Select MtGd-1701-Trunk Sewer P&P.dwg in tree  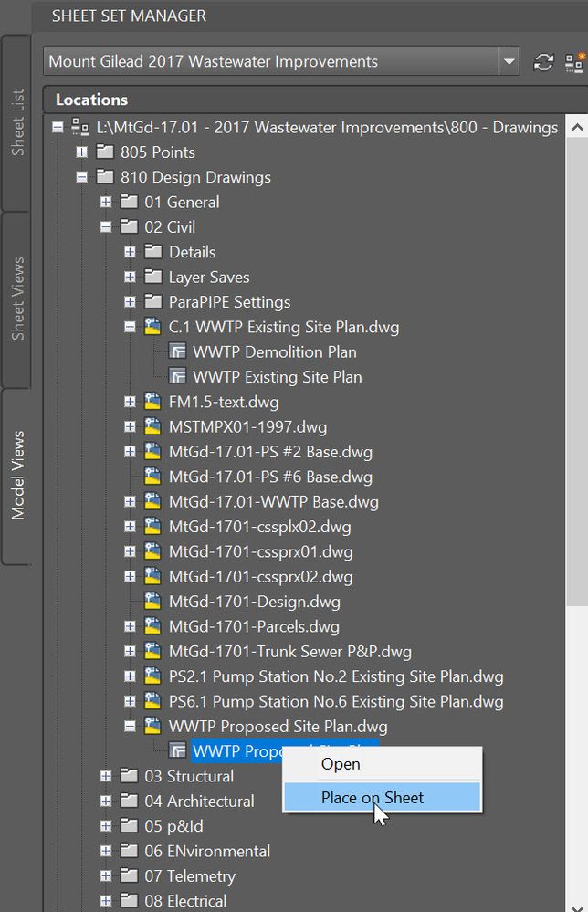(x=289, y=652)
